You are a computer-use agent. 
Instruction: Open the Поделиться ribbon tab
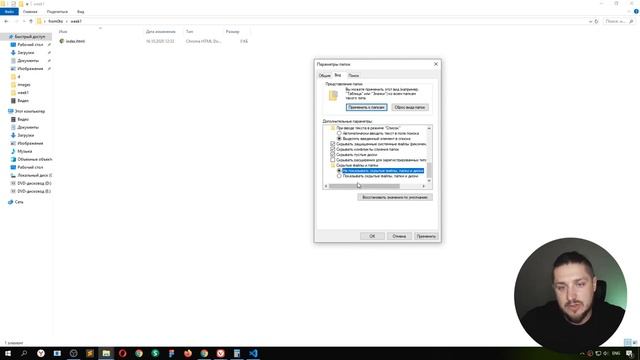pyautogui.click(x=57, y=11)
